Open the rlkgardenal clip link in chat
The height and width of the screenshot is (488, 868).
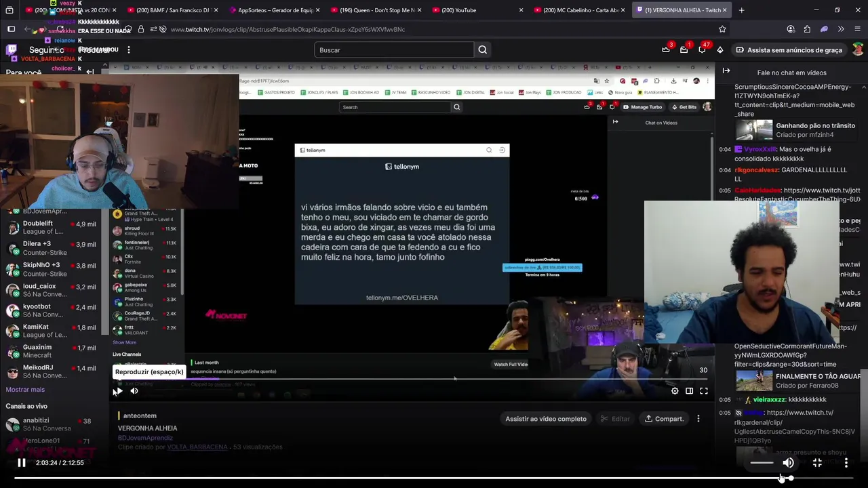pos(795,426)
